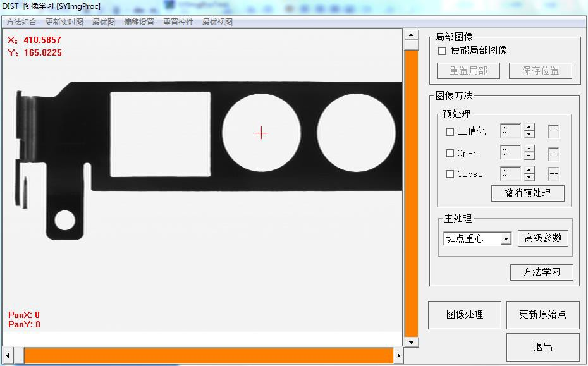588x366 pixels.
Task: Run 图像处理 image processing
Action: [x=465, y=314]
